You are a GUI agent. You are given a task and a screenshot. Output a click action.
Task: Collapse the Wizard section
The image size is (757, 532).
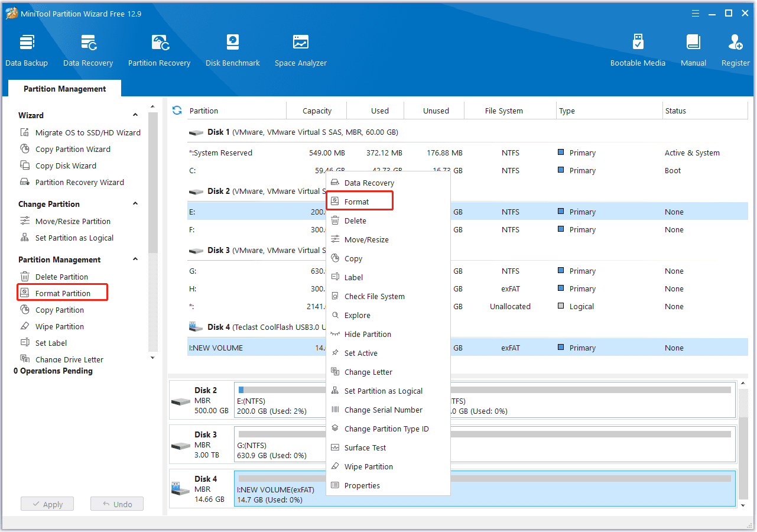click(x=135, y=115)
